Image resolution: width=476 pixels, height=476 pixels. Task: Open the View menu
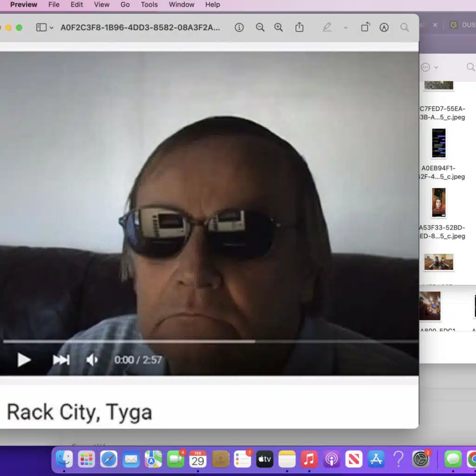[x=102, y=5]
